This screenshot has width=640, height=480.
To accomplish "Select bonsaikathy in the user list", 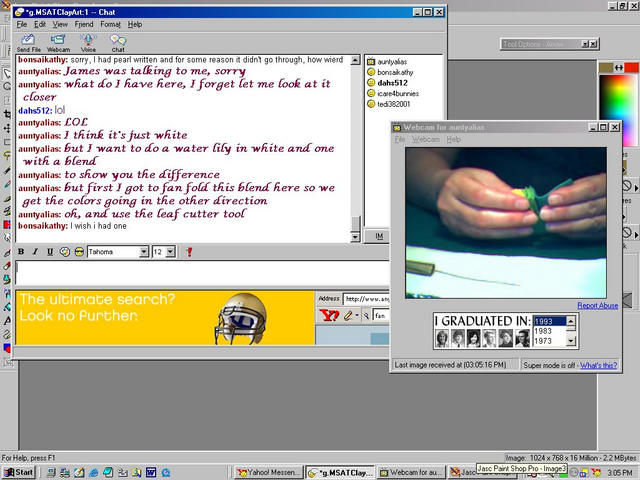I will [x=395, y=72].
